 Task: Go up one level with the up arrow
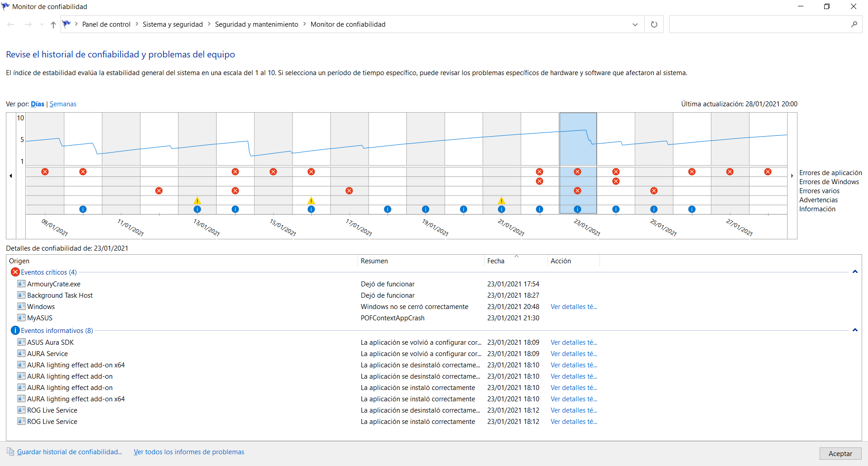53,25
